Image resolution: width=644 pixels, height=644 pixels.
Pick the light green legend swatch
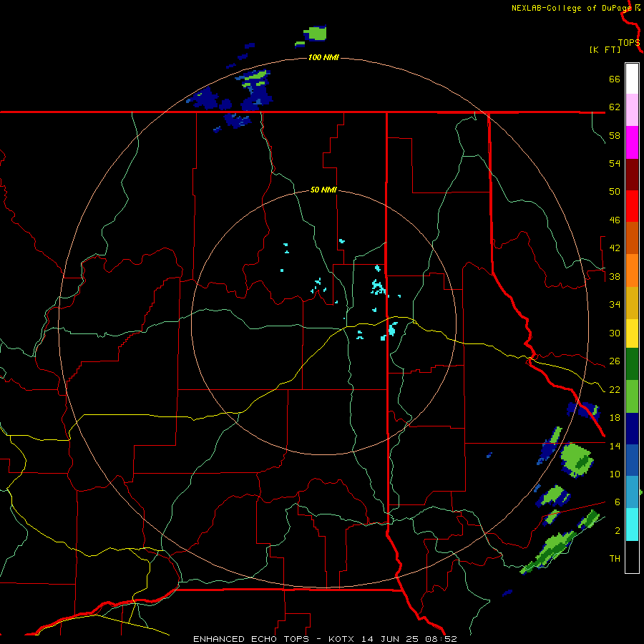[x=632, y=396]
